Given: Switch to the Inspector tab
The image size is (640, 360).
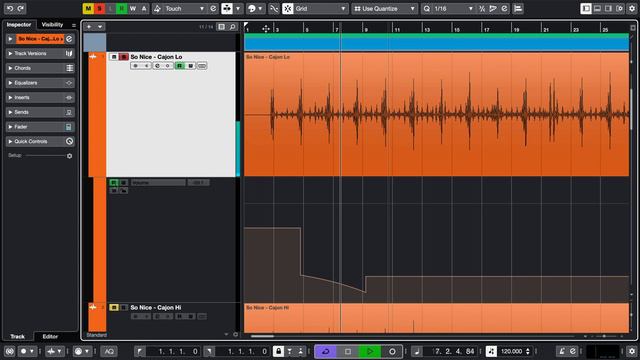Looking at the screenshot, I should click(19, 24).
